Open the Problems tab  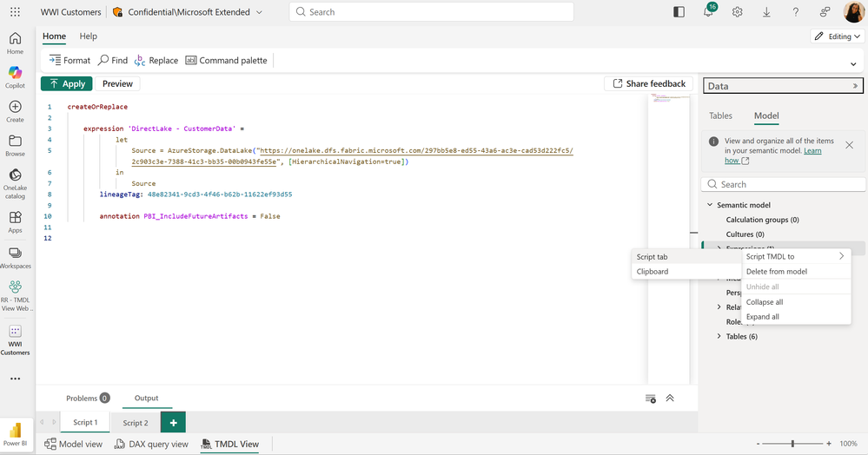click(x=88, y=398)
